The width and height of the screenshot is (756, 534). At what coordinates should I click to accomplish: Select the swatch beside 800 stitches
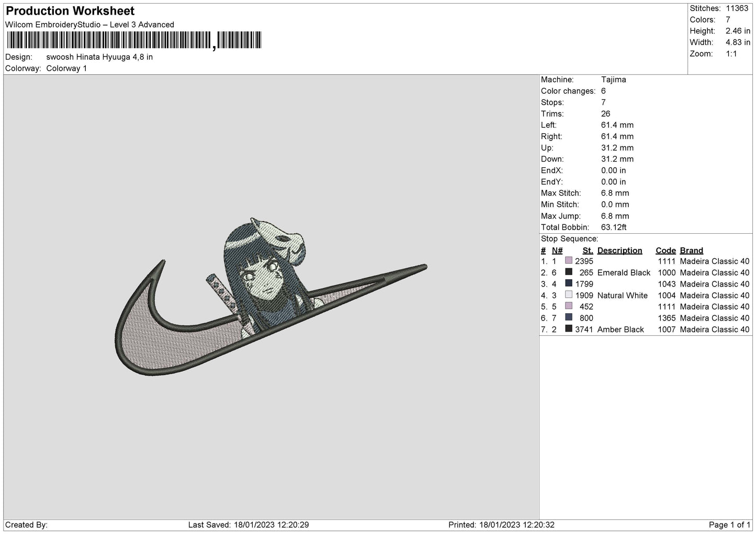pos(569,317)
